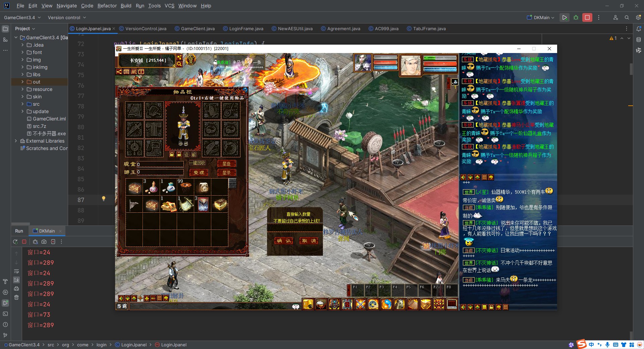644x349 pixels.
Task: Expand the out folder in the Project tree
Action: coord(22,82)
